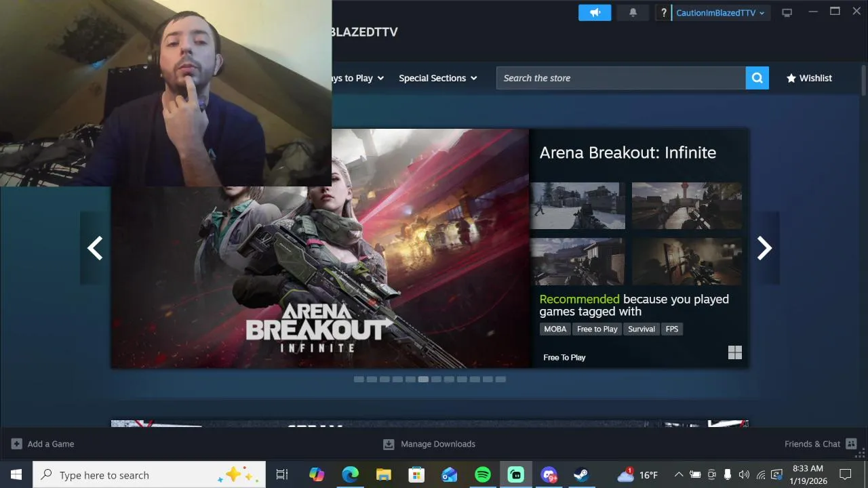
Task: Click Add a Game
Action: click(43, 444)
